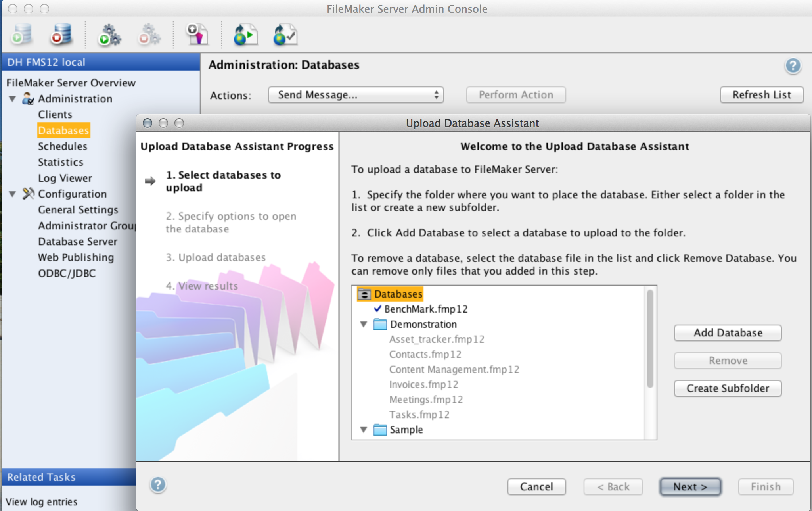
Task: Click the Stop Web Publishing Engine icon
Action: (x=149, y=35)
